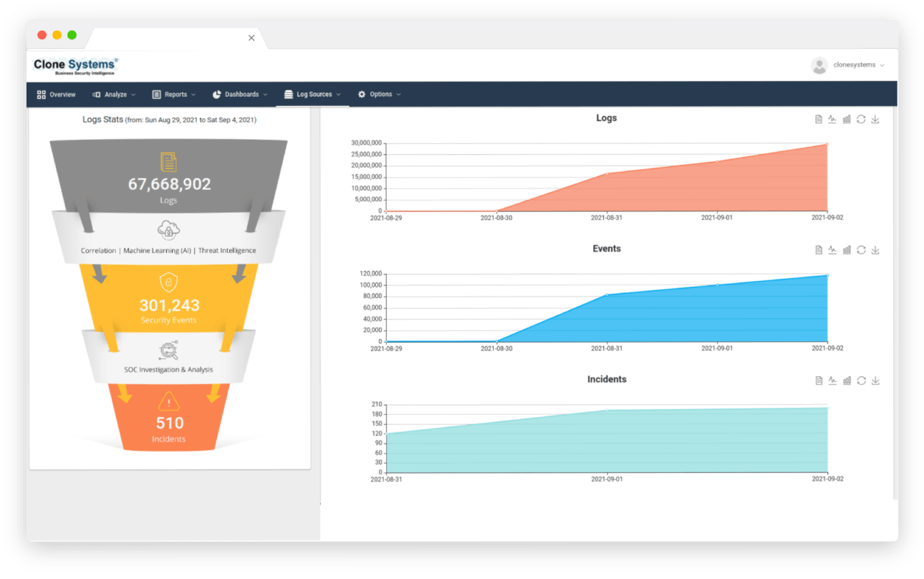Click the Correlation, Machine Learning, Threat Intelligence label
This screenshot has height=579, width=924.
click(x=168, y=251)
